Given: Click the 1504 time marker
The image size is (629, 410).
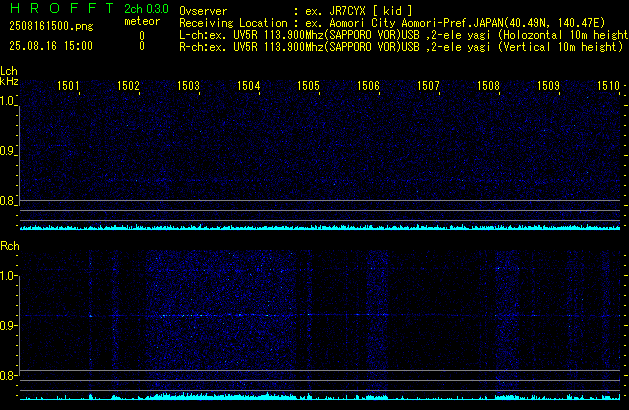Looking at the screenshot, I should [x=248, y=86].
